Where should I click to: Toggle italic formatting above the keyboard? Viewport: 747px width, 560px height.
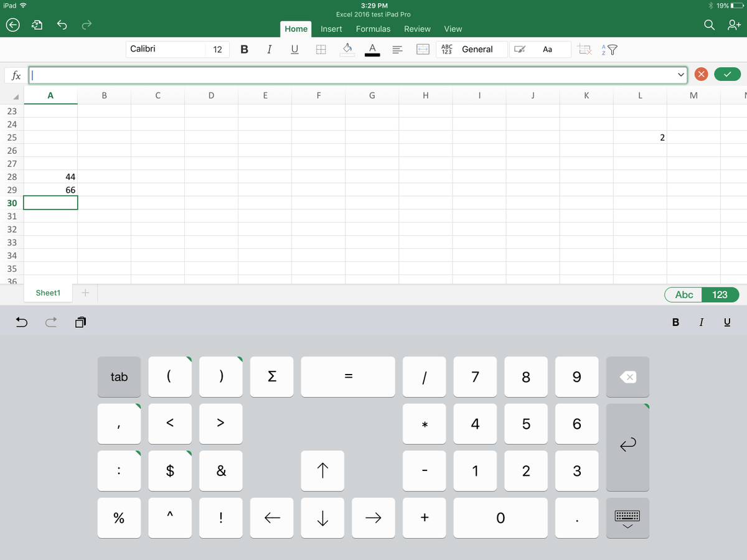click(701, 322)
